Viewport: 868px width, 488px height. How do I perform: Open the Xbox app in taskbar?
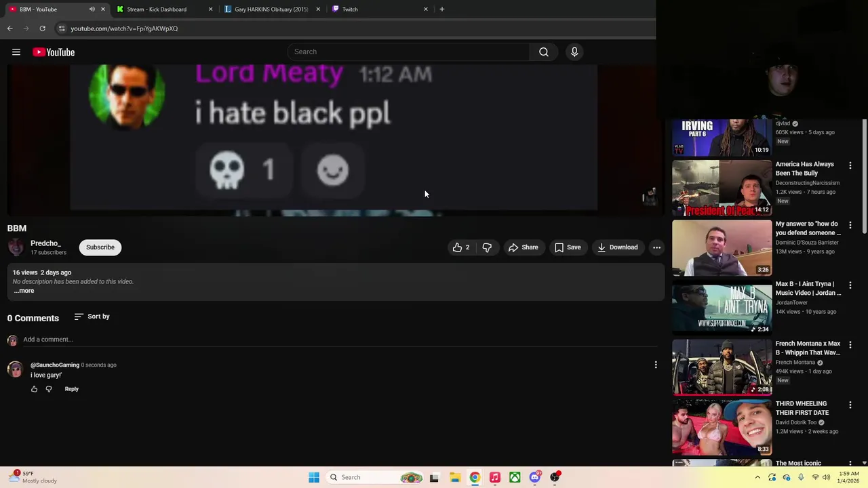pos(515,477)
